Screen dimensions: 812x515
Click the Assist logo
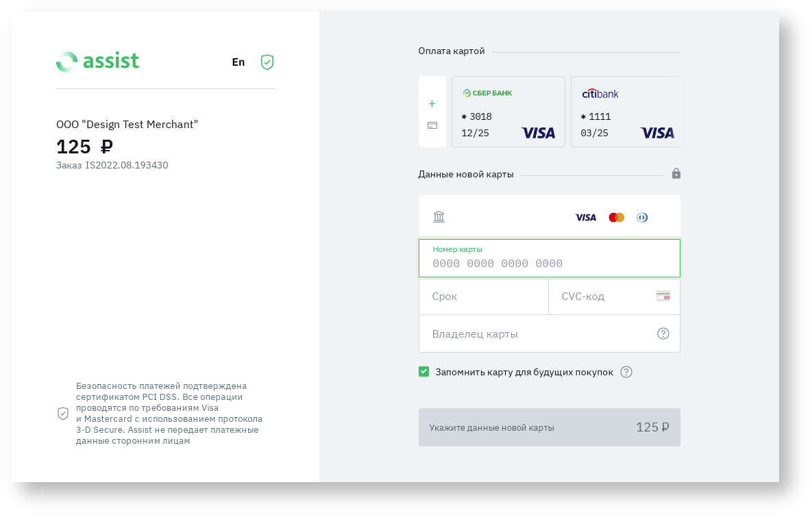[x=97, y=62]
